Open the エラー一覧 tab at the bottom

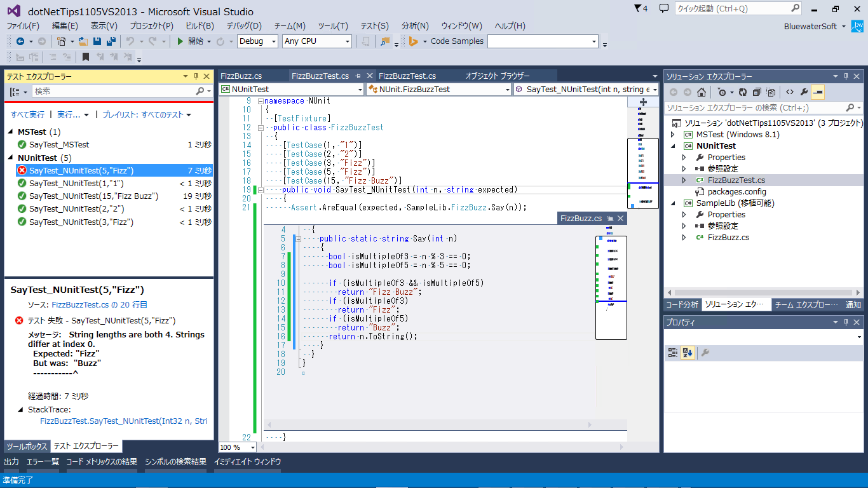pyautogui.click(x=43, y=462)
